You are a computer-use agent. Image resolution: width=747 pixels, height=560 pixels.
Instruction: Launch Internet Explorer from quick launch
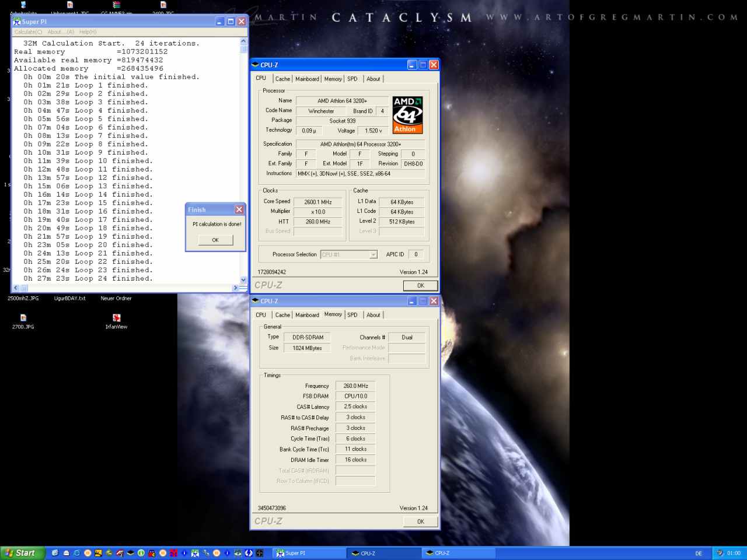click(76, 553)
